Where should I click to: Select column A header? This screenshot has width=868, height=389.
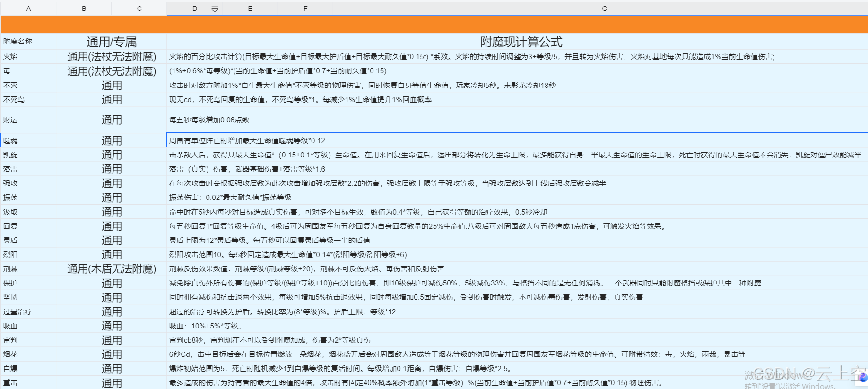[28, 9]
